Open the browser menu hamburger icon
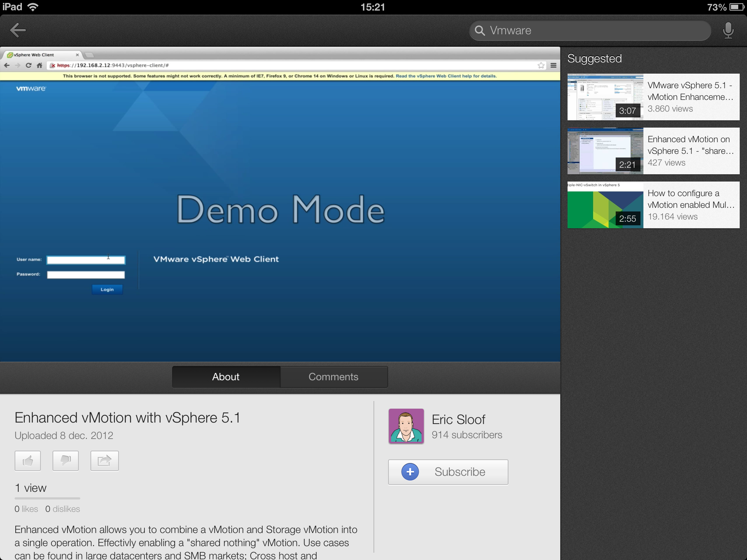 (553, 65)
